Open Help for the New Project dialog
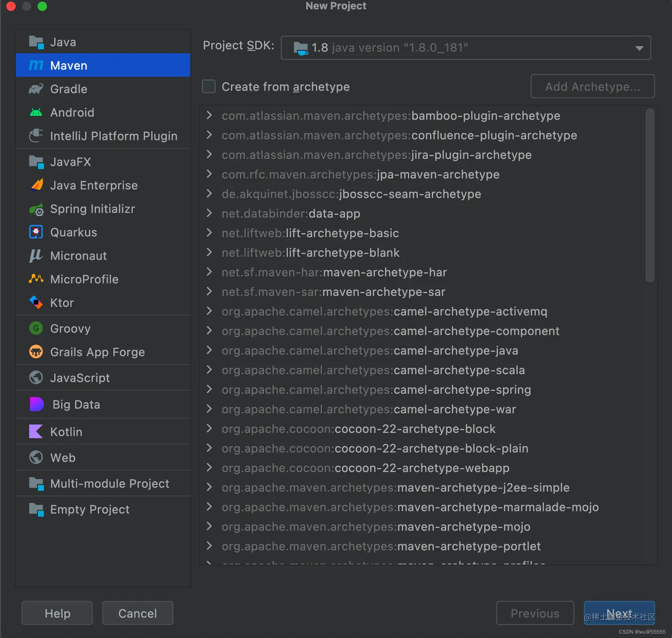672x638 pixels. click(57, 613)
